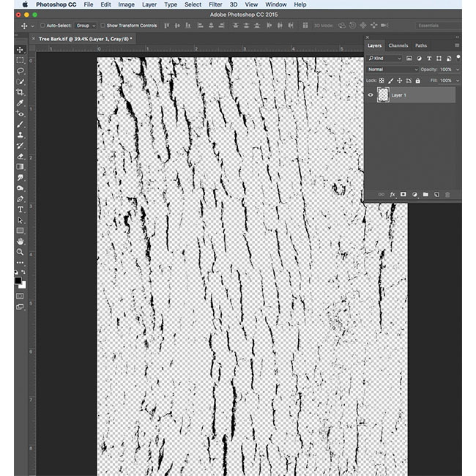Toggle Quick Mask mode
Image resolution: width=476 pixels, height=476 pixels.
point(20,296)
